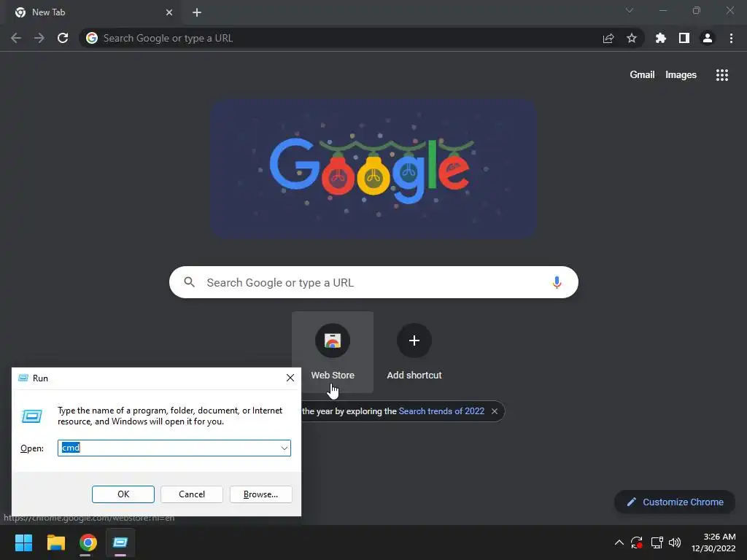Click the Google page search box

(x=373, y=282)
